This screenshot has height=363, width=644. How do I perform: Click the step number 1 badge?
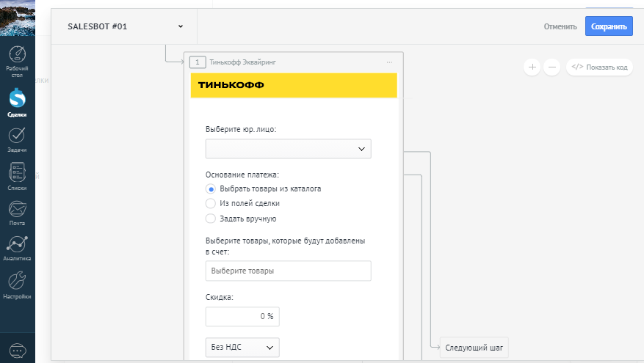tap(198, 62)
